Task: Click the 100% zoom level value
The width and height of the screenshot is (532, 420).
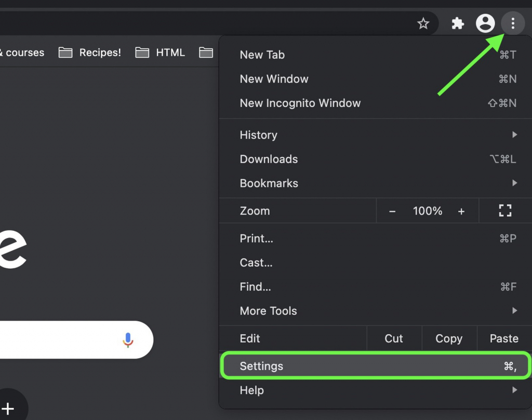Action: 428,211
